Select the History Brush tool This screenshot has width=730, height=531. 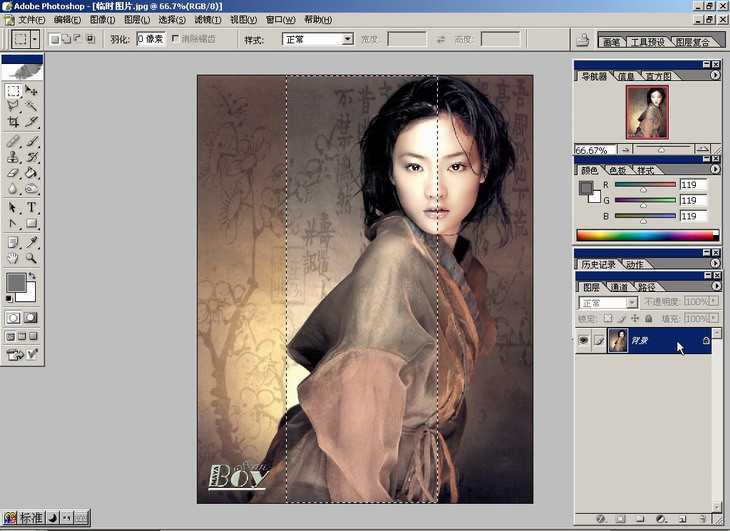pyautogui.click(x=31, y=157)
